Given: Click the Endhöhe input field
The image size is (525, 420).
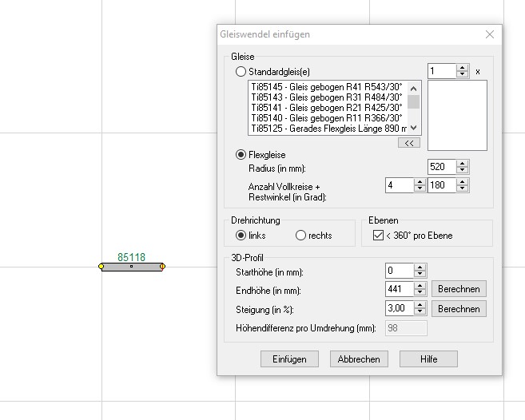Looking at the screenshot, I should point(399,289).
